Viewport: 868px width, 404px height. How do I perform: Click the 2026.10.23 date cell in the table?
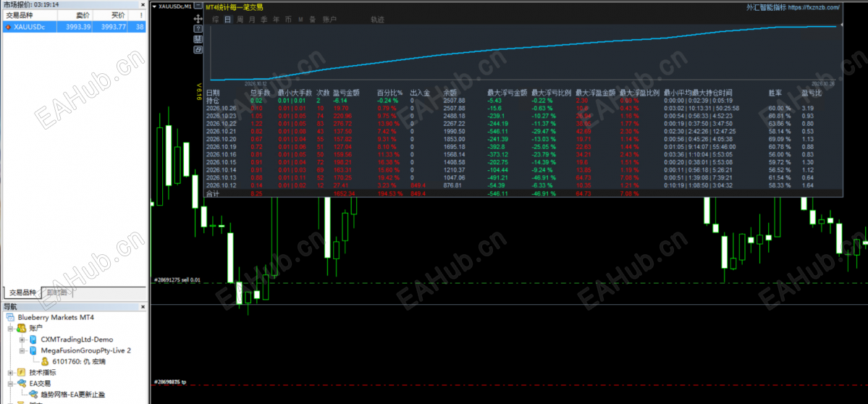[x=221, y=117]
